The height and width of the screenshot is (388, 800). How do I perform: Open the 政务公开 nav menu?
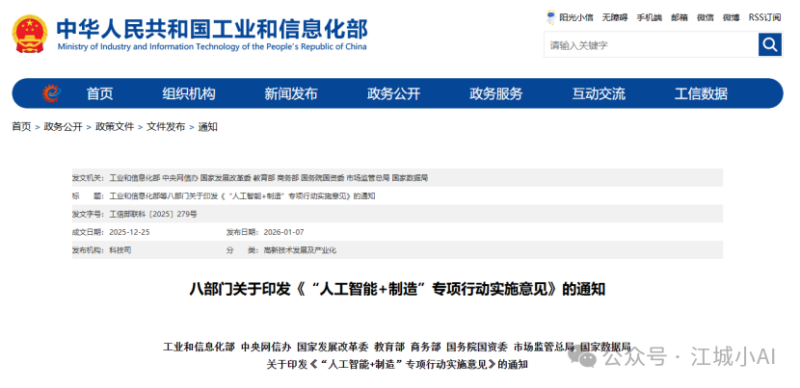click(x=393, y=94)
